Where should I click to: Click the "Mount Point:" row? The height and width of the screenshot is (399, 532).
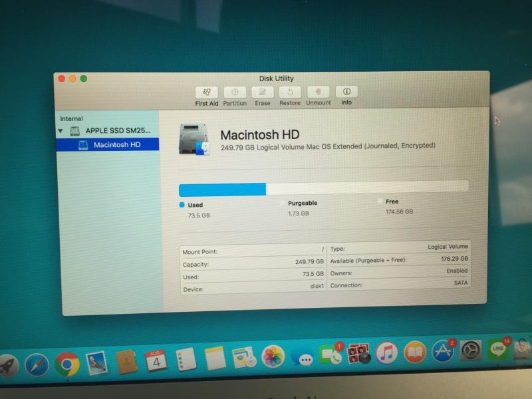coord(253,251)
